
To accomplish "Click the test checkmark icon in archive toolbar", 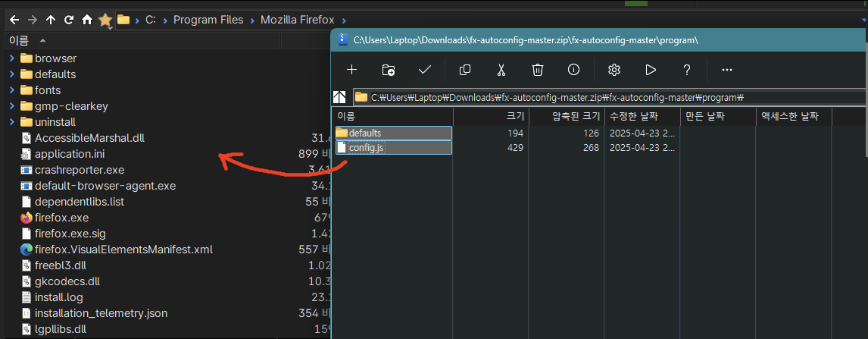I will click(425, 69).
